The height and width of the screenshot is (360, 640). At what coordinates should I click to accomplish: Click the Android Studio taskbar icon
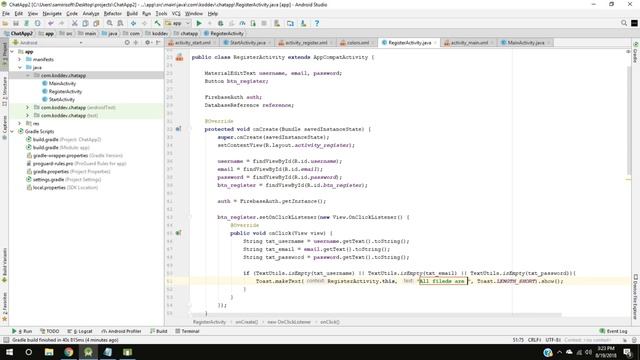[88, 352]
